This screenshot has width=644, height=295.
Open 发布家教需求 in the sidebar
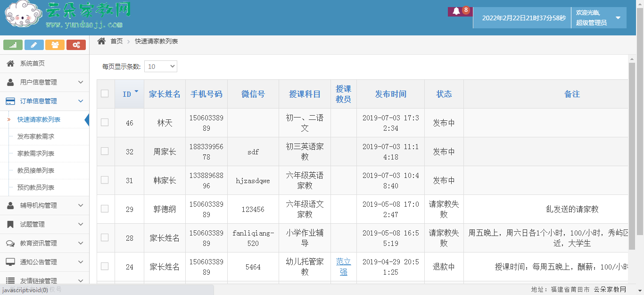point(36,136)
